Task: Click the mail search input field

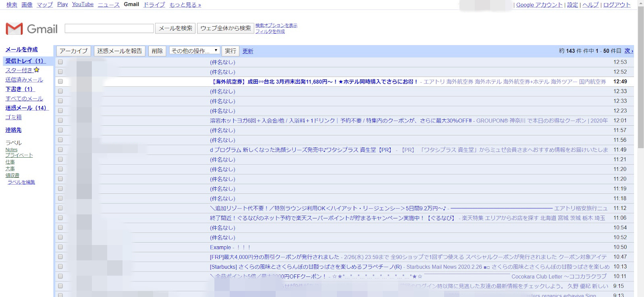Action: point(109,28)
